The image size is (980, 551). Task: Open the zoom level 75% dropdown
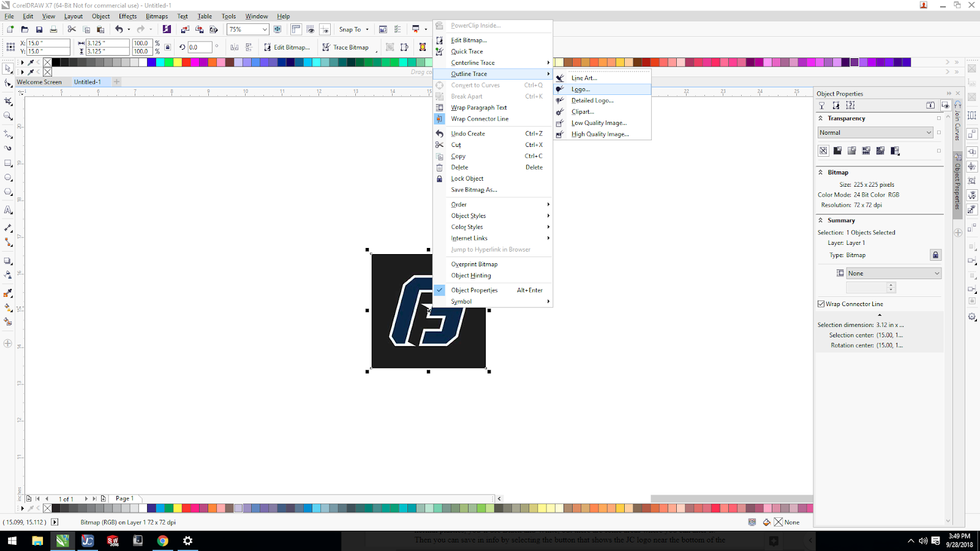[x=265, y=29]
